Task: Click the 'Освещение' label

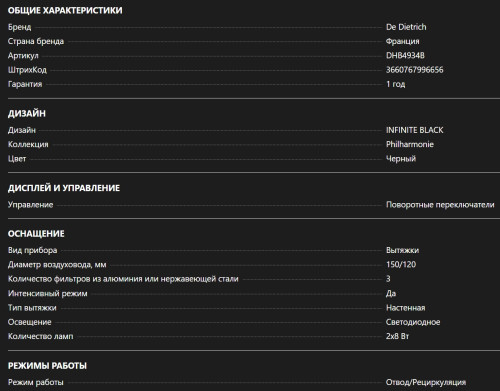Action: (30, 322)
